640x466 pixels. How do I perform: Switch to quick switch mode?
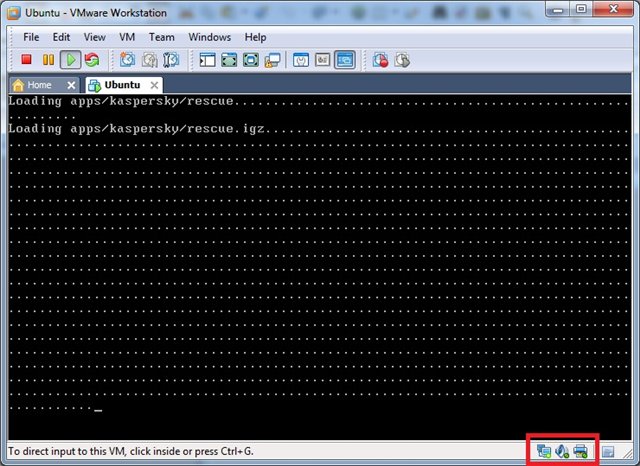(x=229, y=60)
